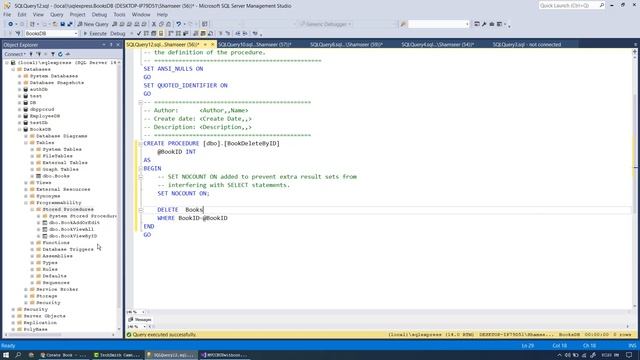This screenshot has height=360, width=640.
Task: Click the Save file icon
Action: pos(62,24)
